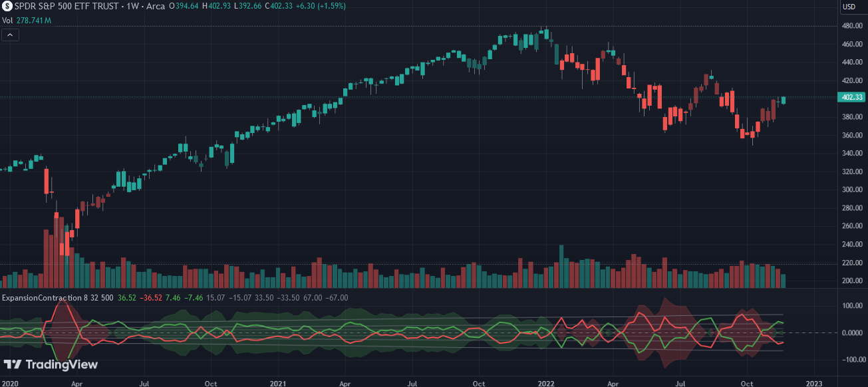Image resolution: width=868 pixels, height=387 pixels.
Task: Click the 460.00 price axis label
Action: [852, 44]
